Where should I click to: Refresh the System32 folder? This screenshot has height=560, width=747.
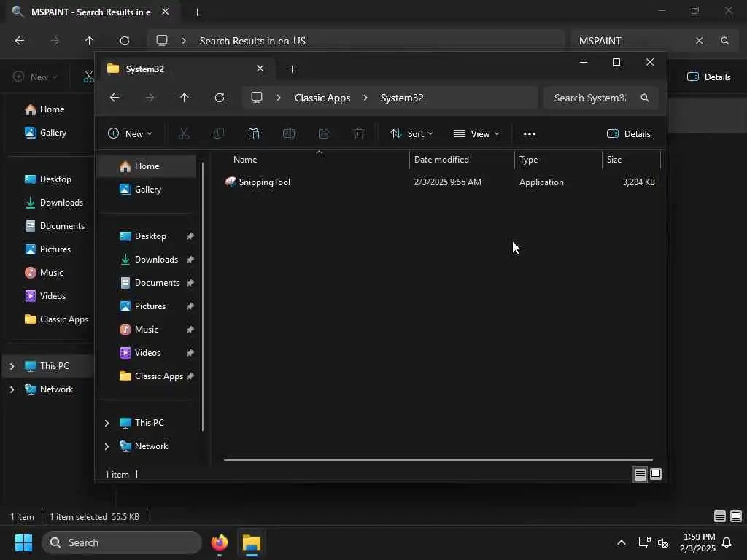pos(219,98)
